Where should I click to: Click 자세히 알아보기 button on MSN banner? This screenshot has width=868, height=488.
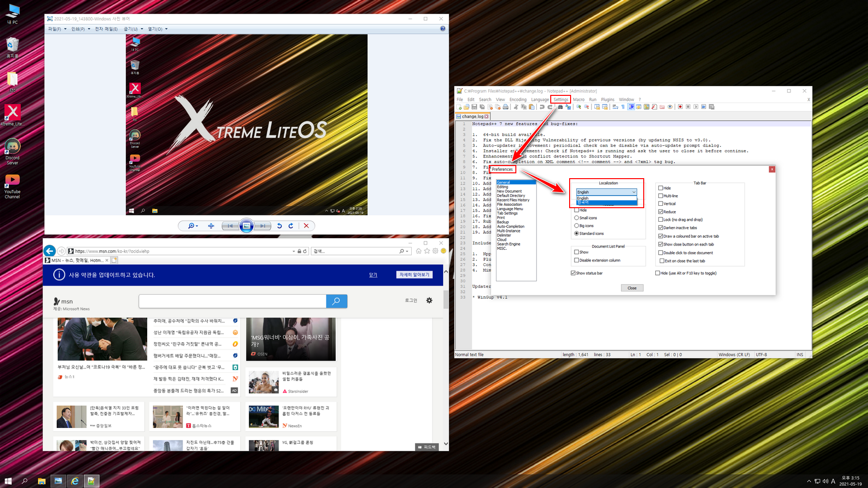tap(414, 274)
